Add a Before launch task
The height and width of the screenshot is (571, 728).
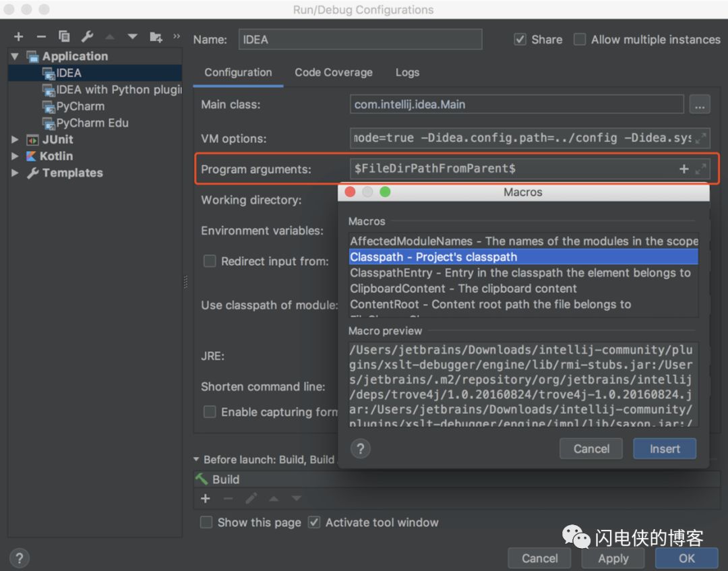(205, 499)
